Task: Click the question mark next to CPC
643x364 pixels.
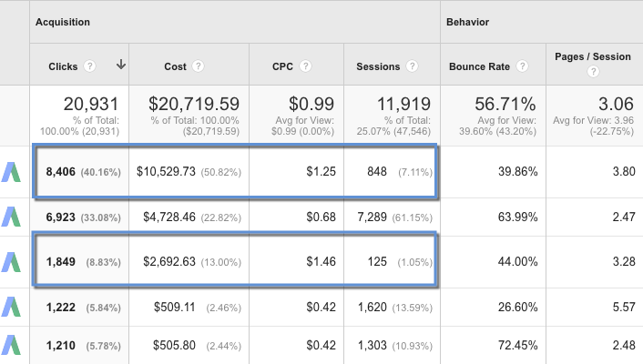Action: pos(307,66)
